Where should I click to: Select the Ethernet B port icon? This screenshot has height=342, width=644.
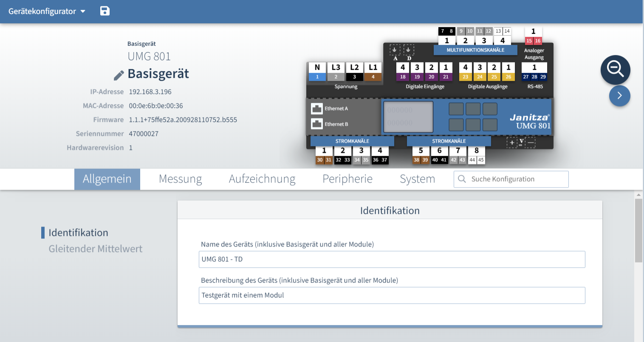(x=317, y=124)
